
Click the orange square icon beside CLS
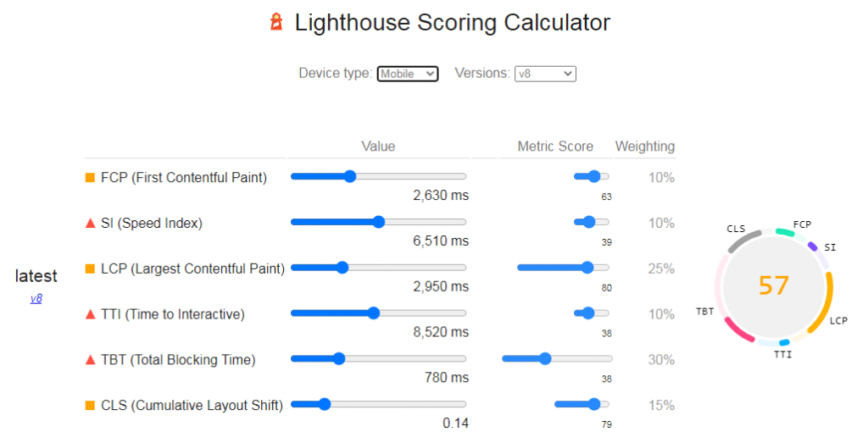pyautogui.click(x=90, y=406)
